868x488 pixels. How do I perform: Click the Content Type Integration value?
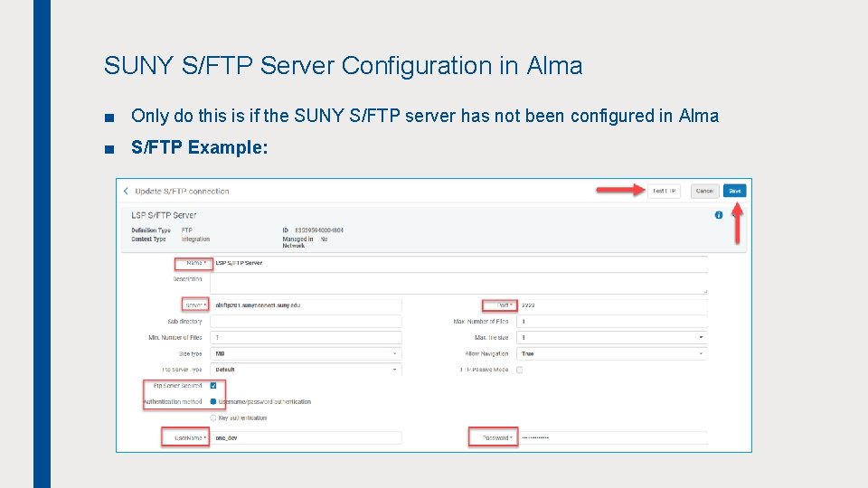point(195,239)
